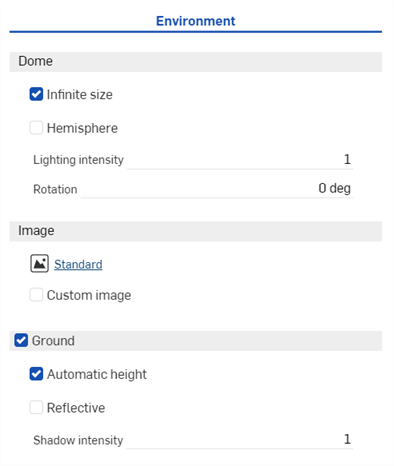Open the environment image picker icon
The image size is (394, 466).
click(39, 264)
